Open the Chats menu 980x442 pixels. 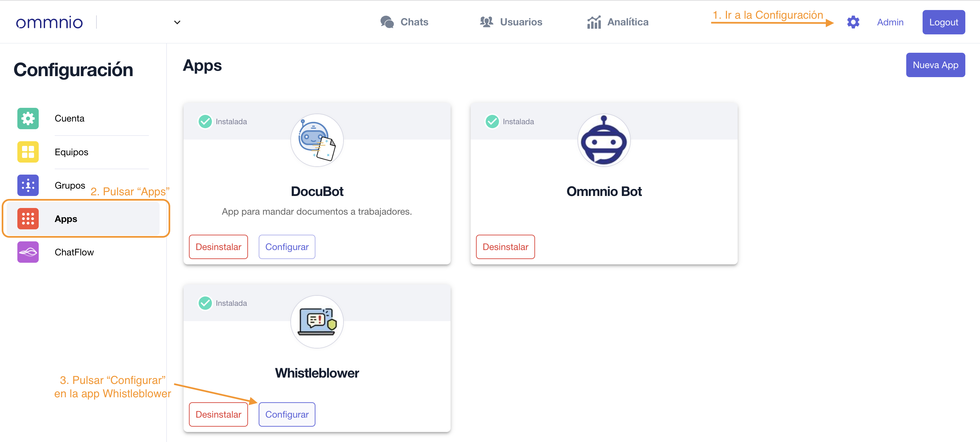405,22
